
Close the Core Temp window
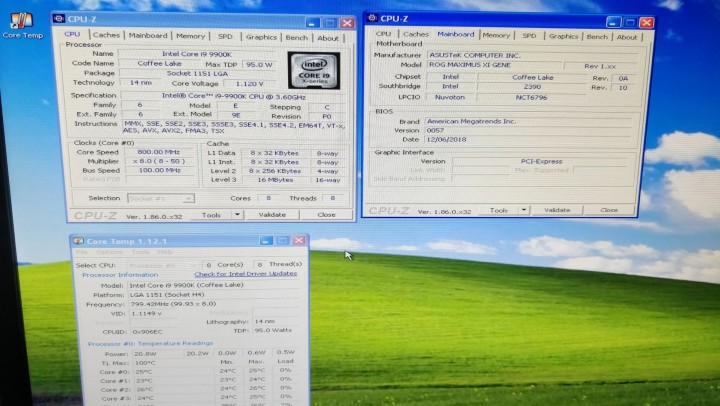[x=299, y=240]
